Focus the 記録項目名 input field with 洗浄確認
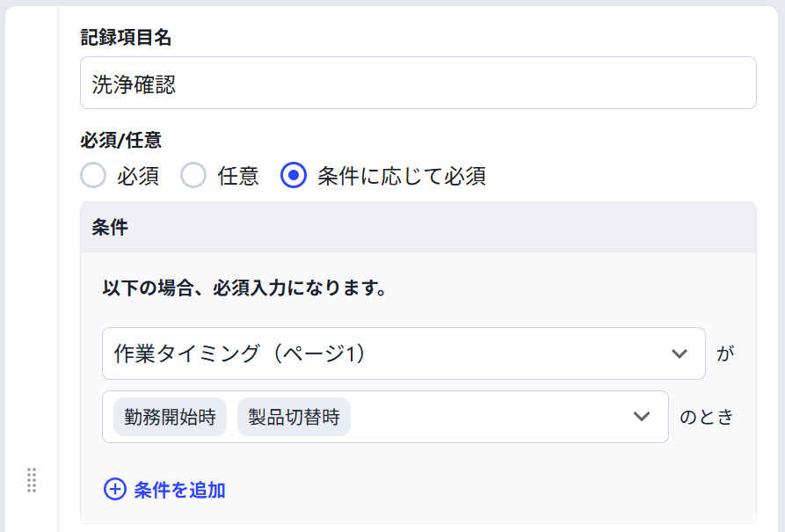The width and height of the screenshot is (785, 532). (x=418, y=83)
